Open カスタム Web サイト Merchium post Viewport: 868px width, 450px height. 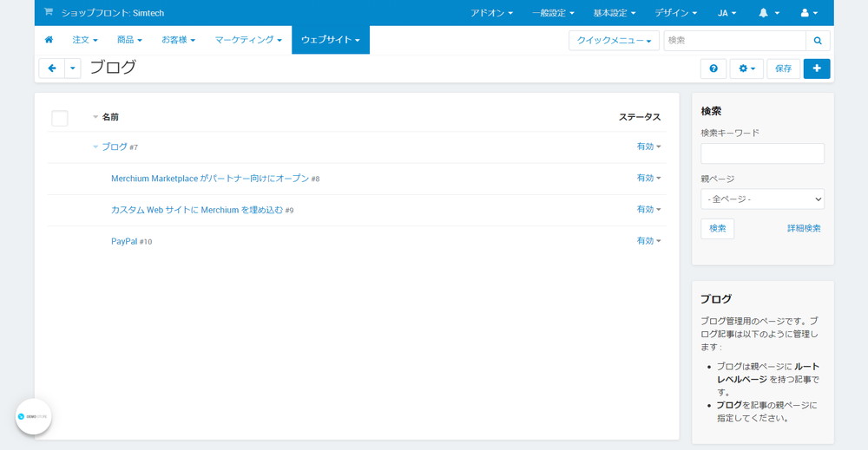tap(197, 210)
